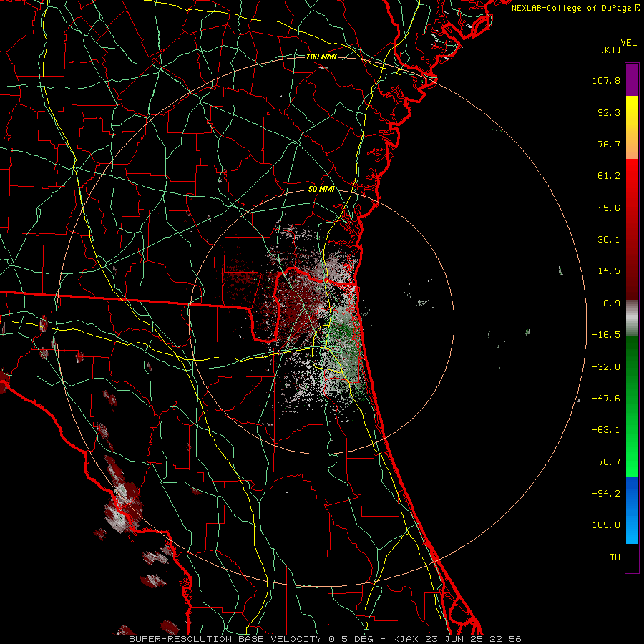The height and width of the screenshot is (644, 644).
Task: Click the -0.9 velocity scale value
Action: (609, 303)
